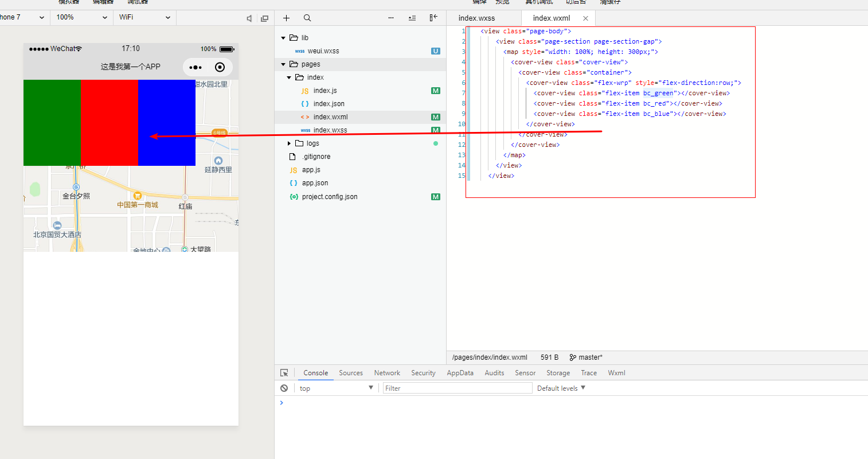
Task: Clear the console with the ban icon
Action: coord(284,388)
